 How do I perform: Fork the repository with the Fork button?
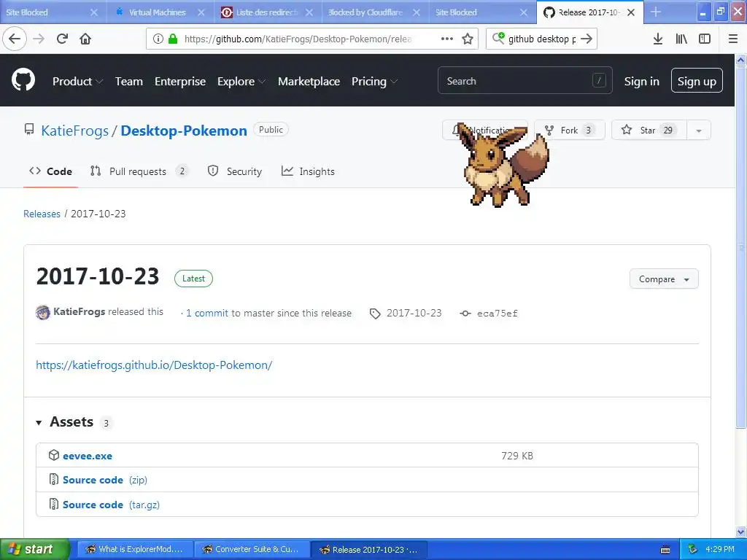(x=569, y=130)
